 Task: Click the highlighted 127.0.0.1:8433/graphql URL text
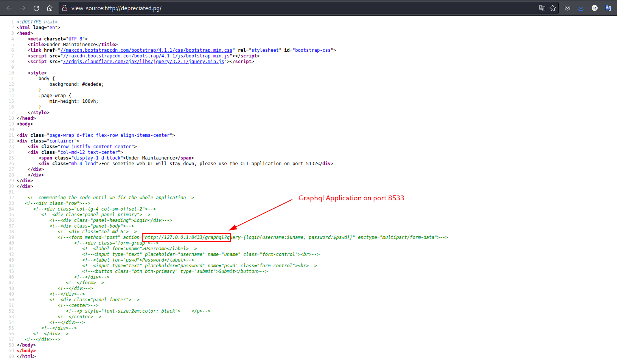186,237
